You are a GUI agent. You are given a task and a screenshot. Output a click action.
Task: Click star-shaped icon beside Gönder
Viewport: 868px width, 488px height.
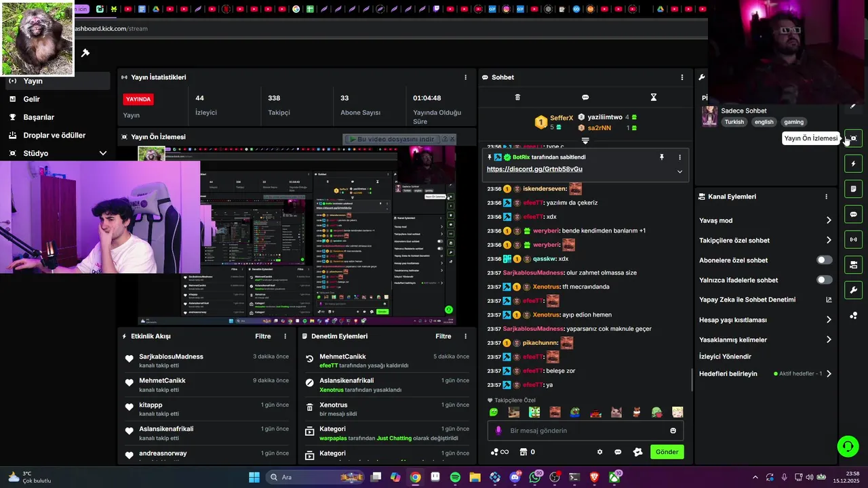click(637, 452)
